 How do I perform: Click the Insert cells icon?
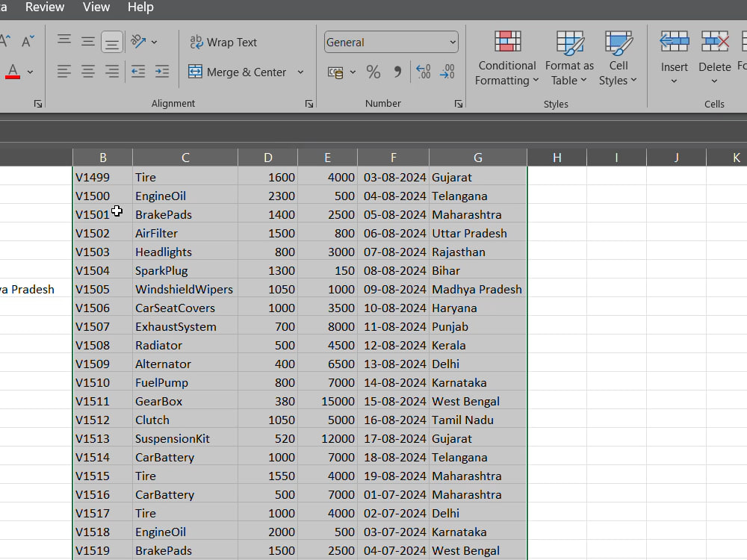click(x=674, y=43)
